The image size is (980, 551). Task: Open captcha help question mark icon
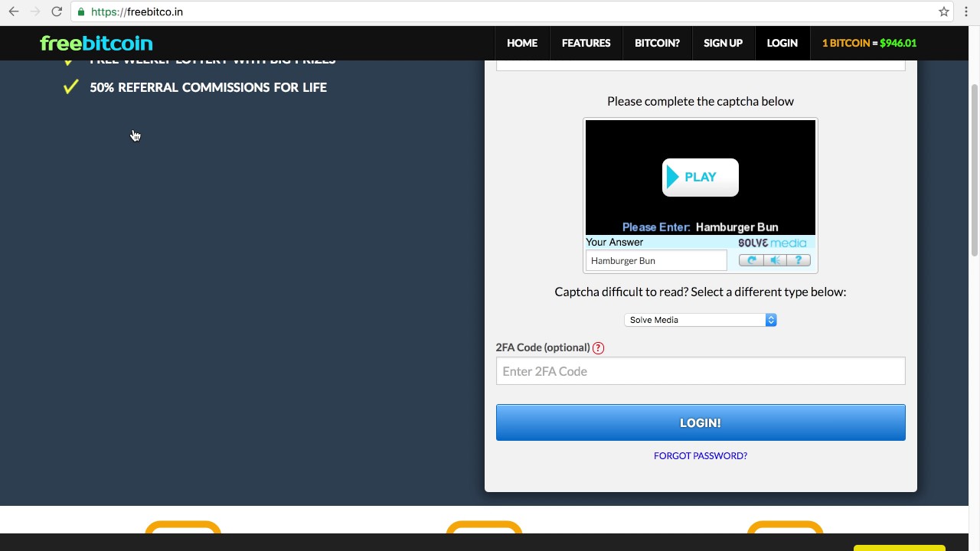pos(799,260)
